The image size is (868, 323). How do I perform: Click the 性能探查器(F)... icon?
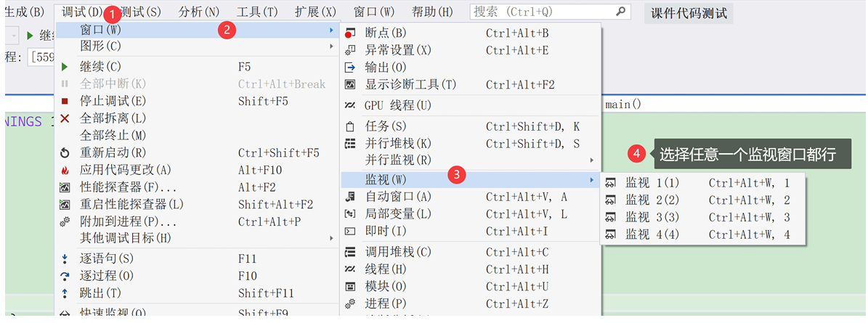tap(65, 187)
